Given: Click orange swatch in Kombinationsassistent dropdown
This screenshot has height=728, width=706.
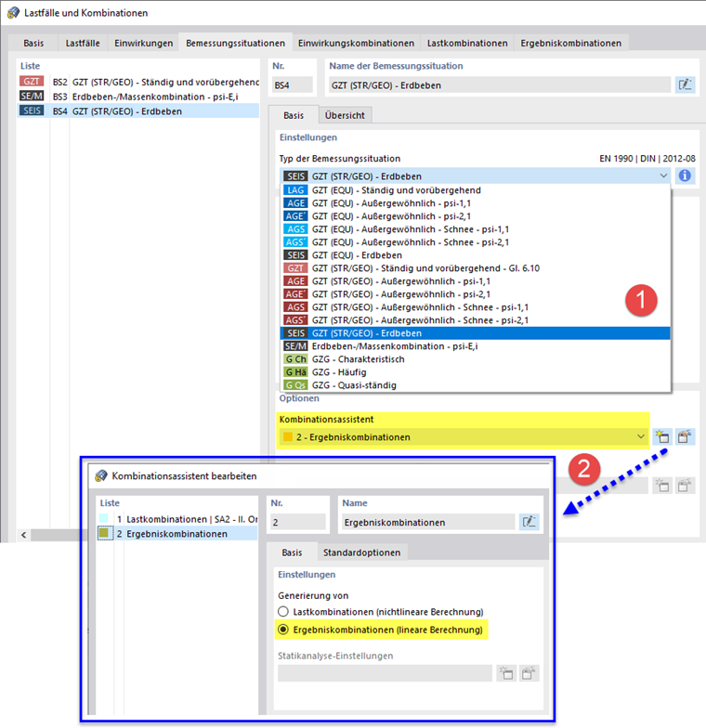Looking at the screenshot, I should pyautogui.click(x=288, y=436).
